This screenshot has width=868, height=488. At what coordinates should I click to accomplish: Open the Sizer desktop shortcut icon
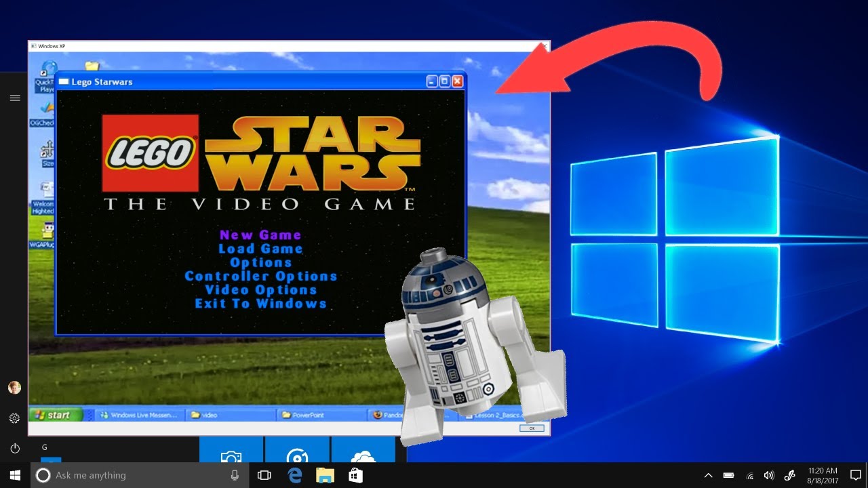click(x=48, y=153)
